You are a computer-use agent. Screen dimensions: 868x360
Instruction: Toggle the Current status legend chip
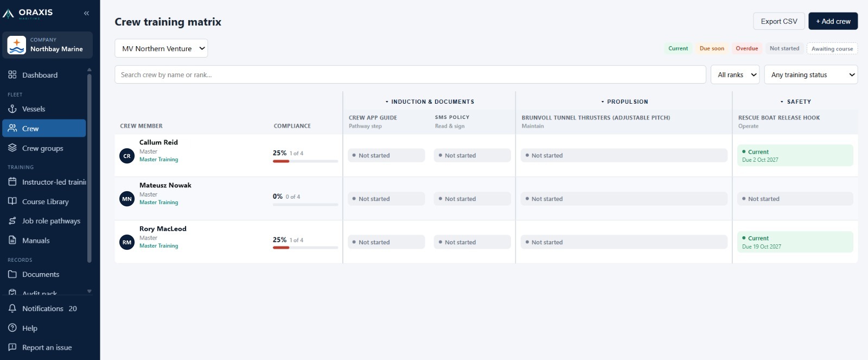point(678,48)
